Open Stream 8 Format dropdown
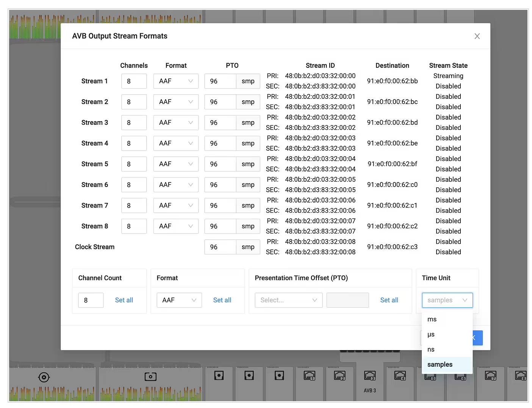 coord(176,226)
